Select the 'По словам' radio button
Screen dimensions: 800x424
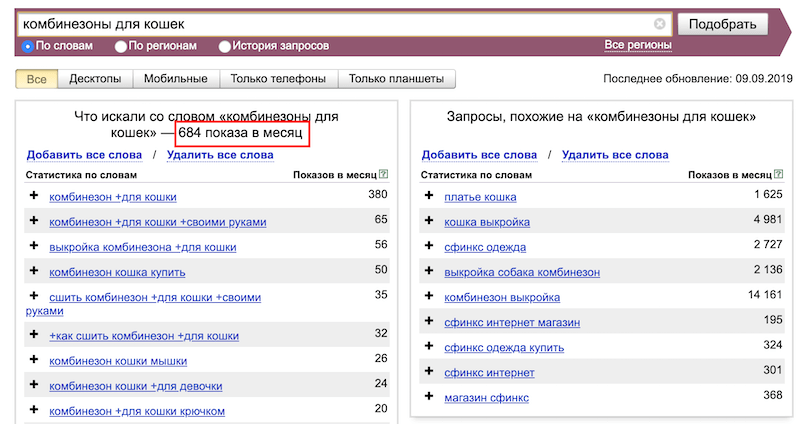click(27, 46)
